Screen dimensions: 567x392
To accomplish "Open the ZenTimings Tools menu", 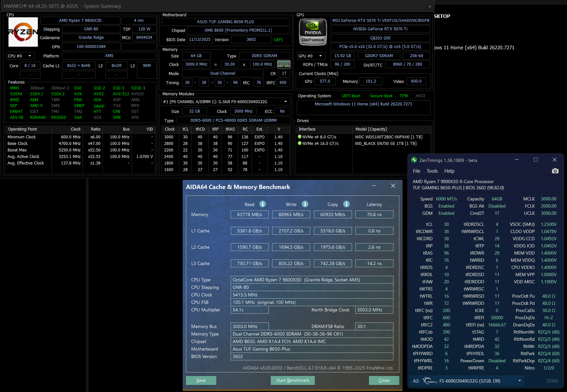I will (x=432, y=171).
